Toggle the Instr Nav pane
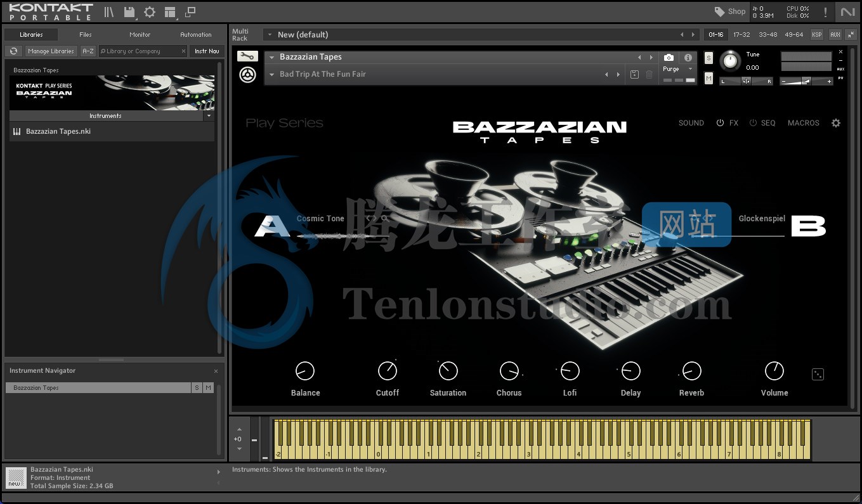 coord(207,51)
